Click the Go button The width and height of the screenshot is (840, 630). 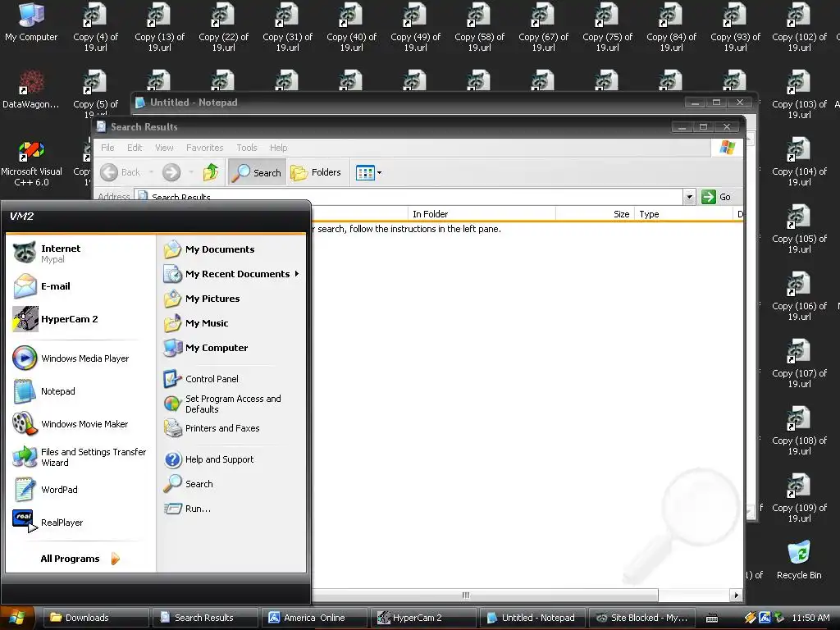[716, 197]
